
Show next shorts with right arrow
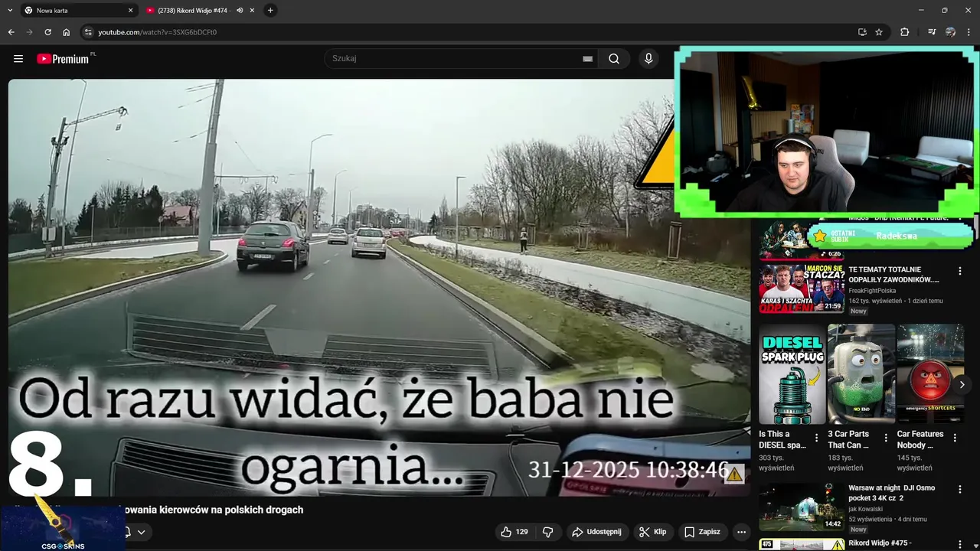pos(962,385)
